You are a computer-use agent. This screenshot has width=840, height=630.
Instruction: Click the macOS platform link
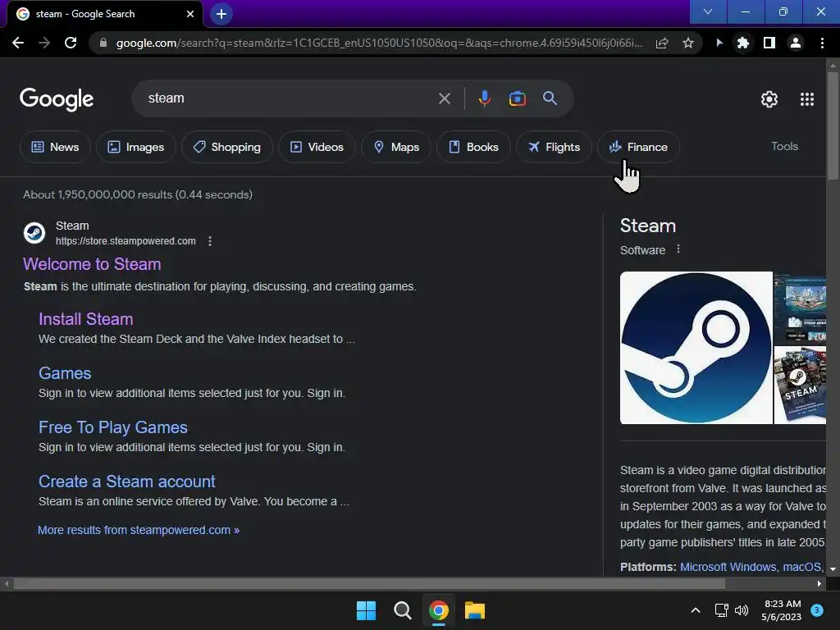click(802, 567)
